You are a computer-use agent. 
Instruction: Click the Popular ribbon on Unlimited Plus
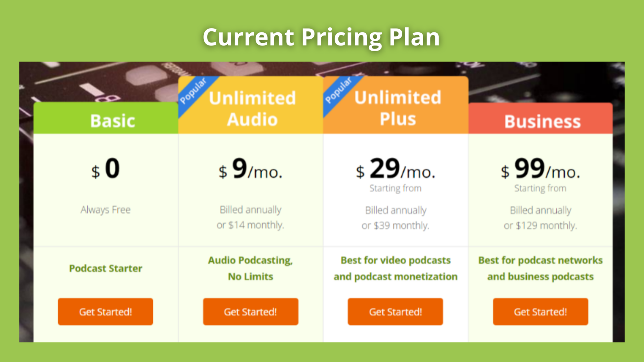click(x=338, y=91)
